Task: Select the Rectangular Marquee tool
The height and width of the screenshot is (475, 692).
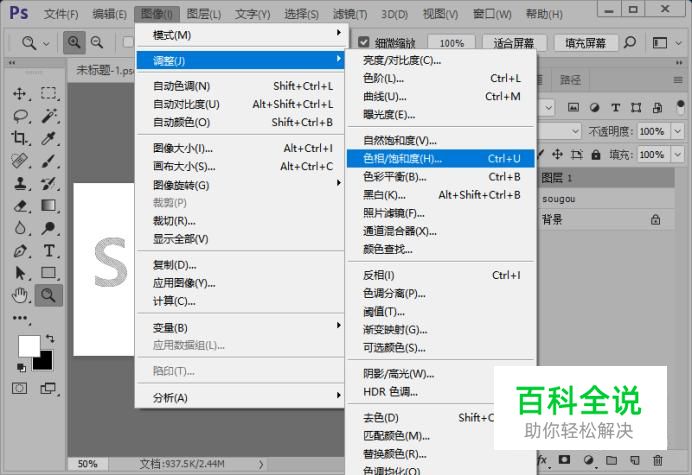Action: coord(49,93)
